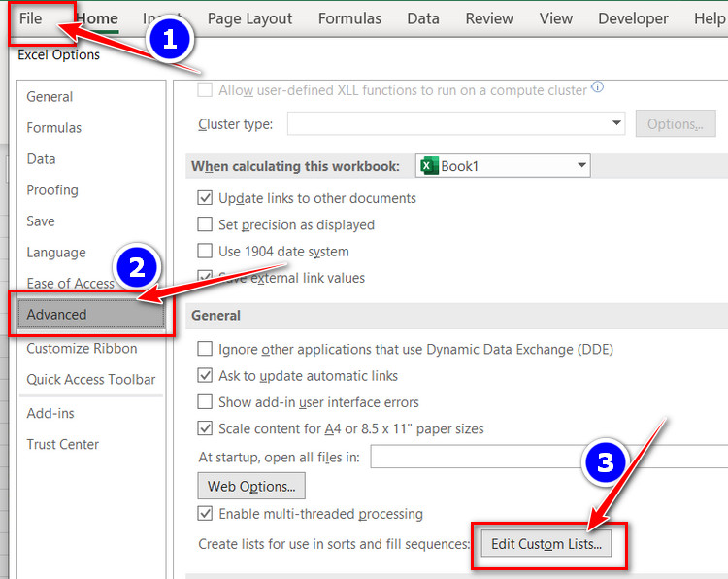Open the Developer ribbon tab

coord(633,18)
